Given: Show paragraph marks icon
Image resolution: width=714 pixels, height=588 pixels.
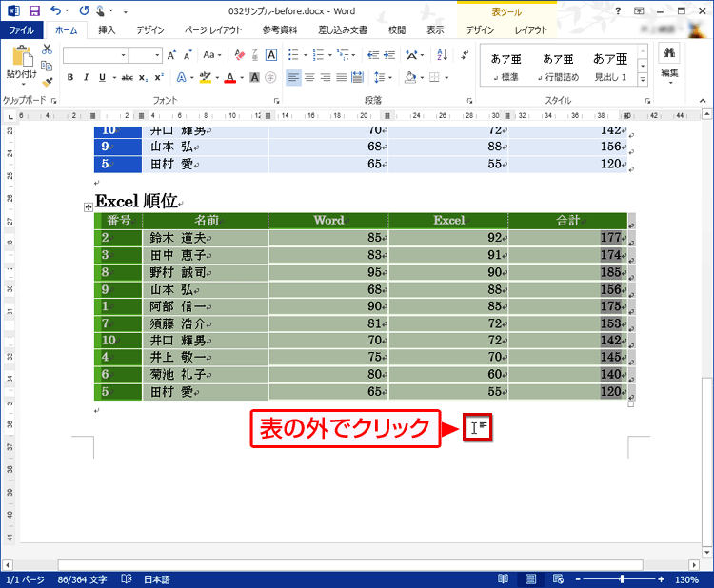Looking at the screenshot, I should (x=465, y=55).
